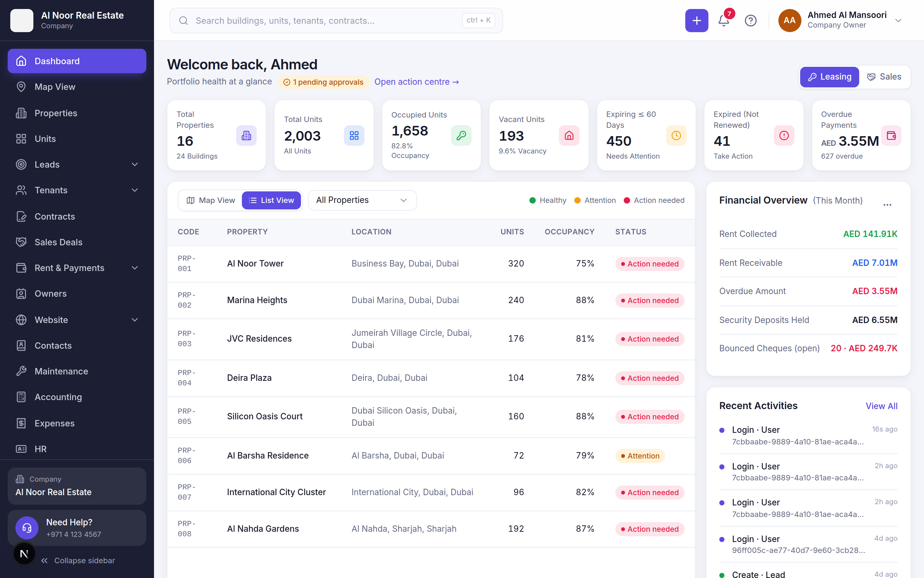Viewport: 924px width, 578px height.
Task: Click the search input field
Action: (336, 21)
